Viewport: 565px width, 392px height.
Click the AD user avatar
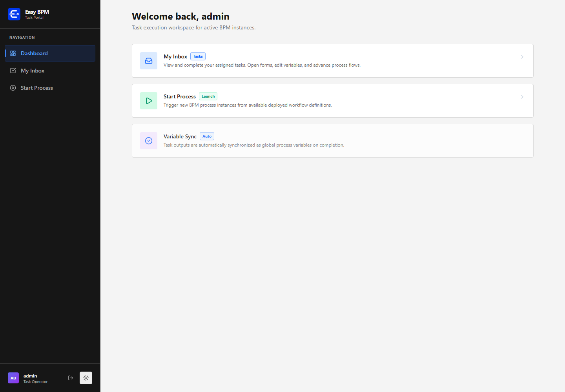[13, 378]
